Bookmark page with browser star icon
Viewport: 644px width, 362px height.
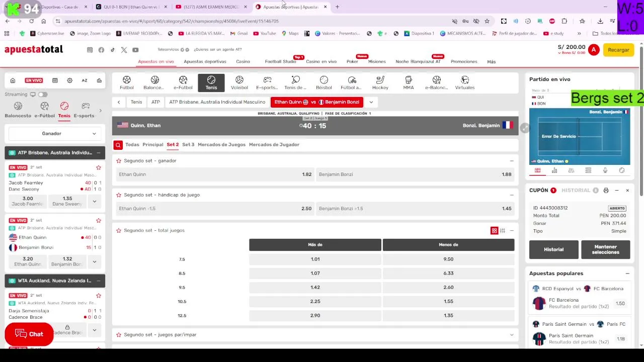point(487,21)
